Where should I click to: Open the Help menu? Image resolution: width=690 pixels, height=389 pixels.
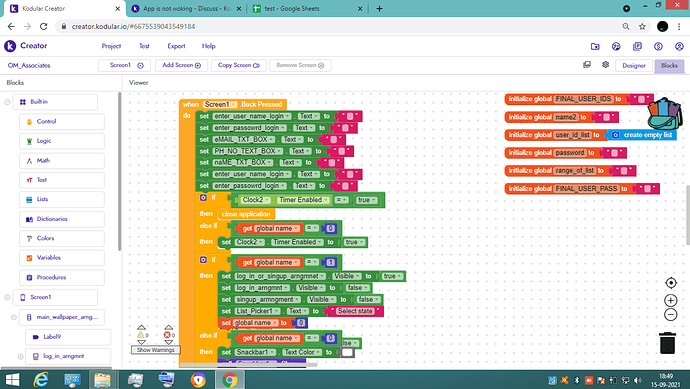209,46
